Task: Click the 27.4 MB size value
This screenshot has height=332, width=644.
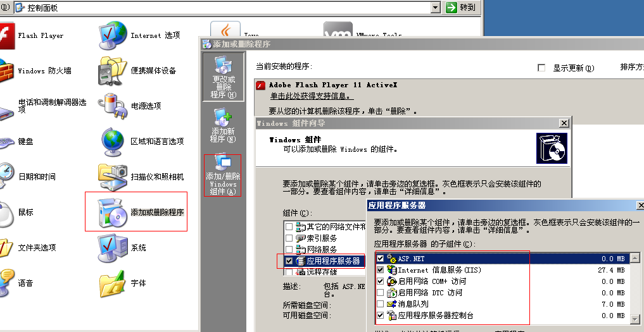Action: click(x=612, y=270)
